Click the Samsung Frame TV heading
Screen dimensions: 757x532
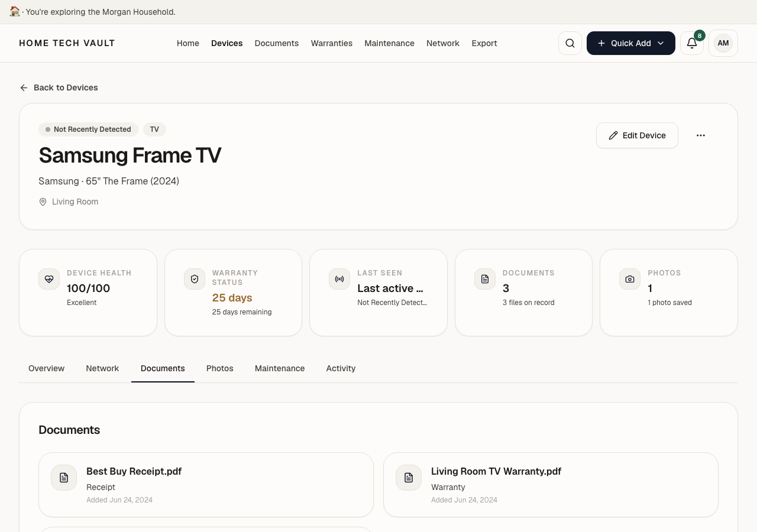130,155
